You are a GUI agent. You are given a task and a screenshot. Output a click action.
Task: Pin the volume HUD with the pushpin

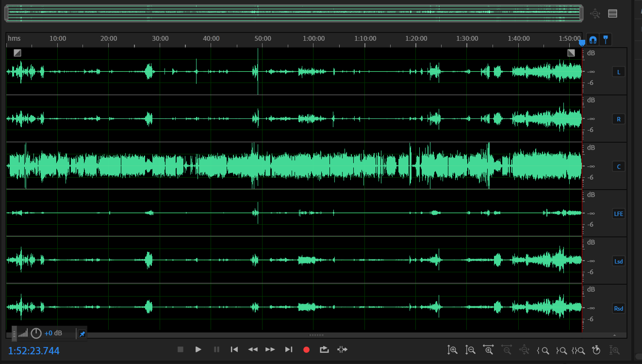pos(82,333)
